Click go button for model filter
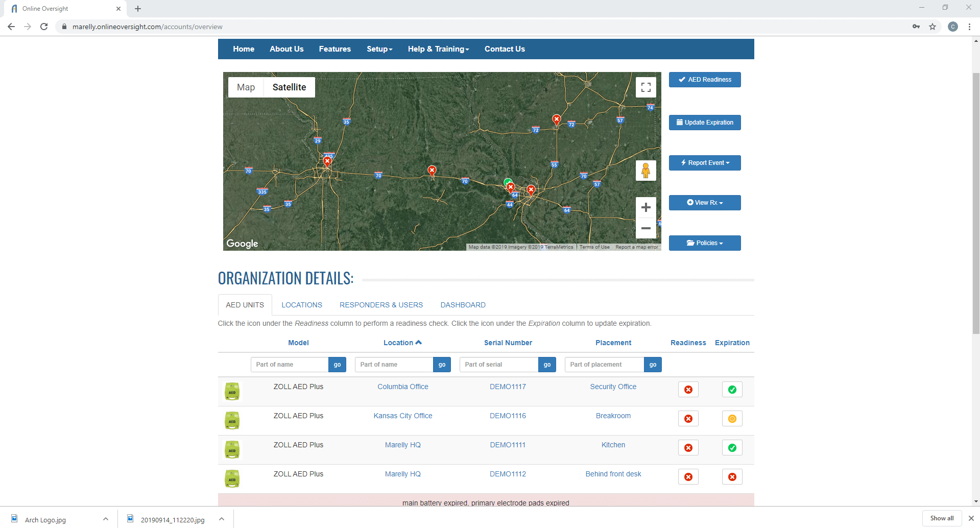980x529 pixels. (337, 365)
